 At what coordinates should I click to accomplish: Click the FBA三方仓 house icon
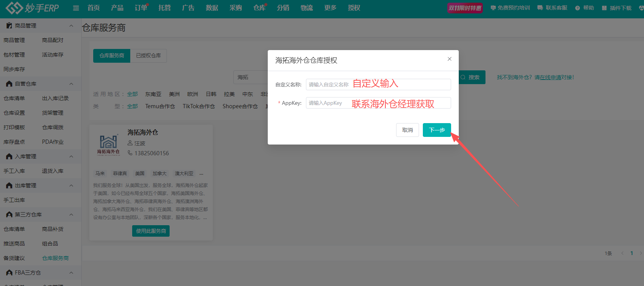coord(9,273)
